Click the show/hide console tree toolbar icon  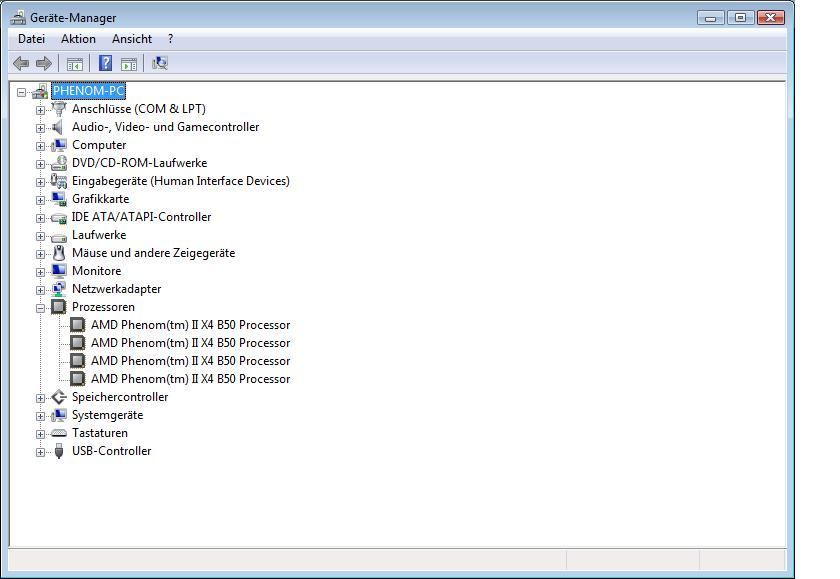[75, 64]
